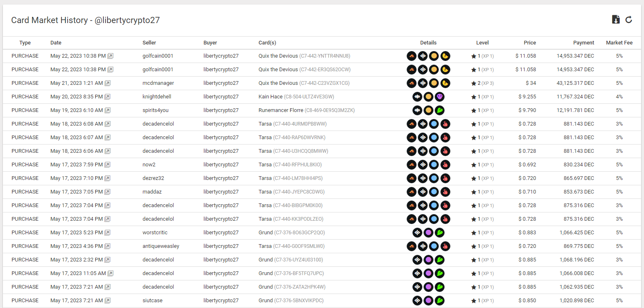This screenshot has height=308, width=644.
Task: Open transaction link beside May 18, 2023 6:06 AM
Action: (108, 151)
